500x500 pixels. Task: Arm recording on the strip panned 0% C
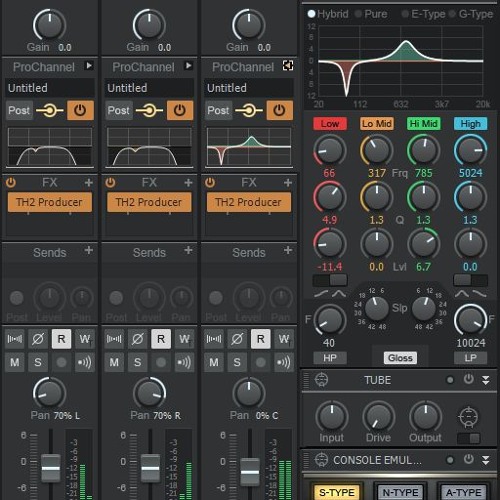tap(260, 362)
